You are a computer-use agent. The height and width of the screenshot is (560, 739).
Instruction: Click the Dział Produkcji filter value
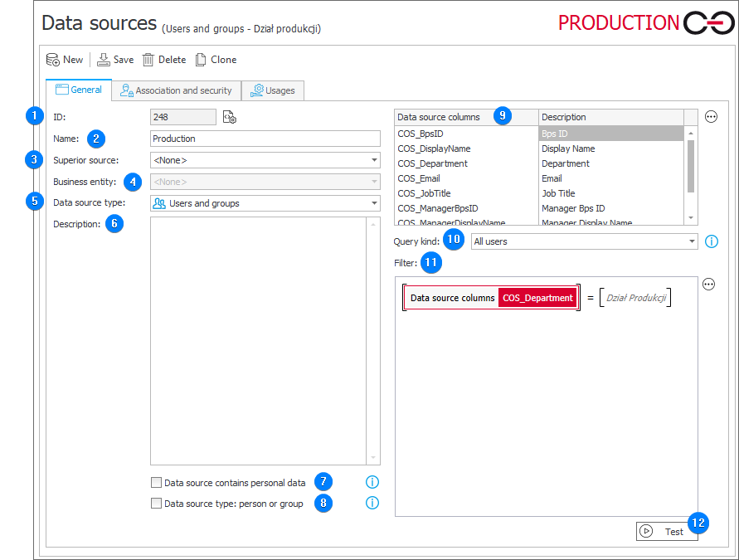click(x=636, y=298)
